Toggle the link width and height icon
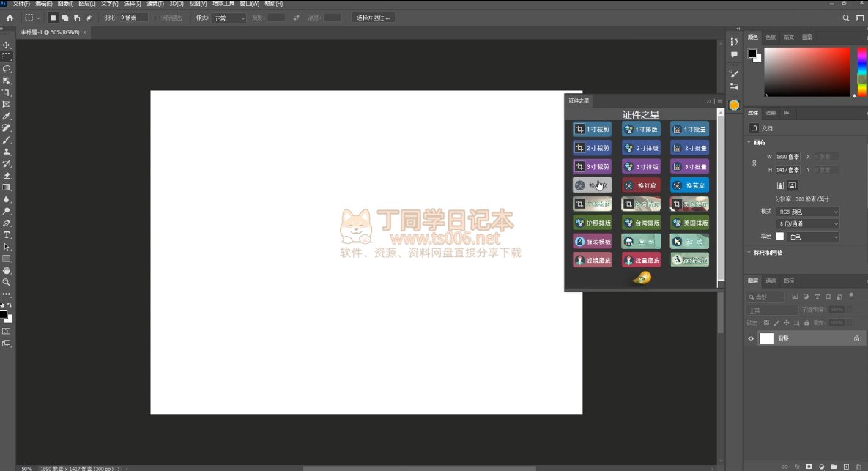868x471 pixels. [x=754, y=163]
